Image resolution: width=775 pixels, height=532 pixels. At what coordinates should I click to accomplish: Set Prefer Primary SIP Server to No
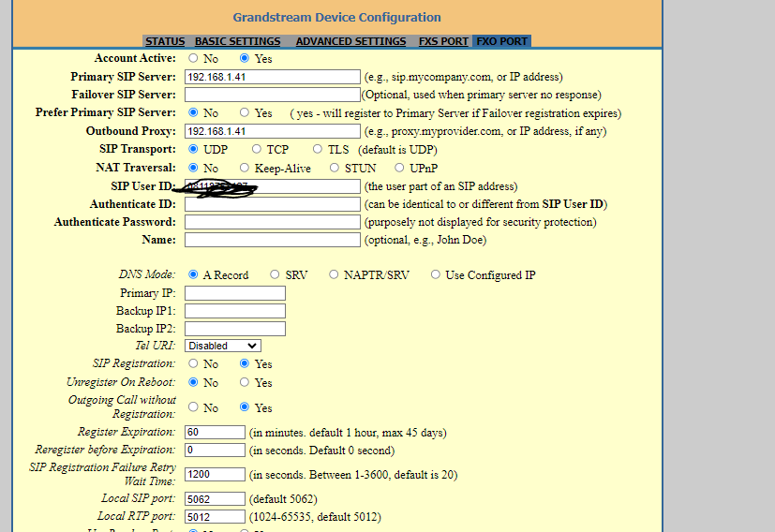[x=193, y=112]
